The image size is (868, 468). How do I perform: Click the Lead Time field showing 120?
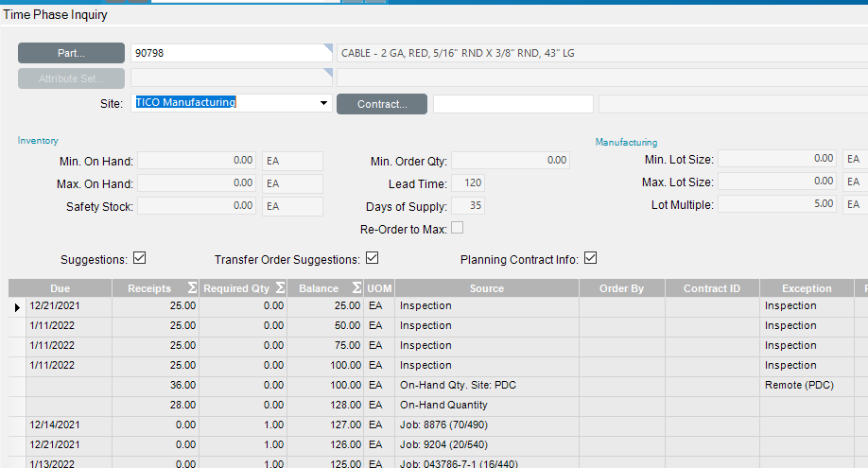pyautogui.click(x=468, y=182)
